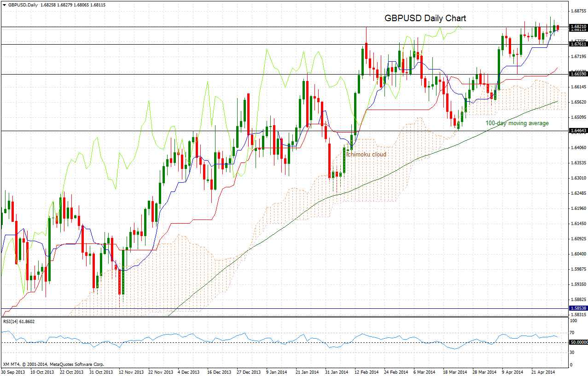Click the 21 Apr 2014 date label

click(x=544, y=371)
